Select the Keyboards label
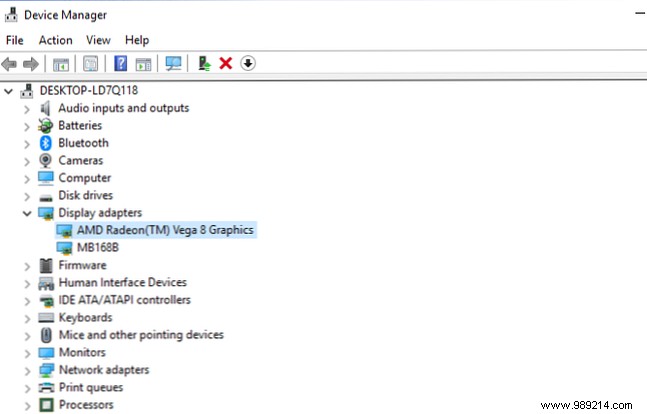Image resolution: width=647 pixels, height=414 pixels. [x=85, y=317]
